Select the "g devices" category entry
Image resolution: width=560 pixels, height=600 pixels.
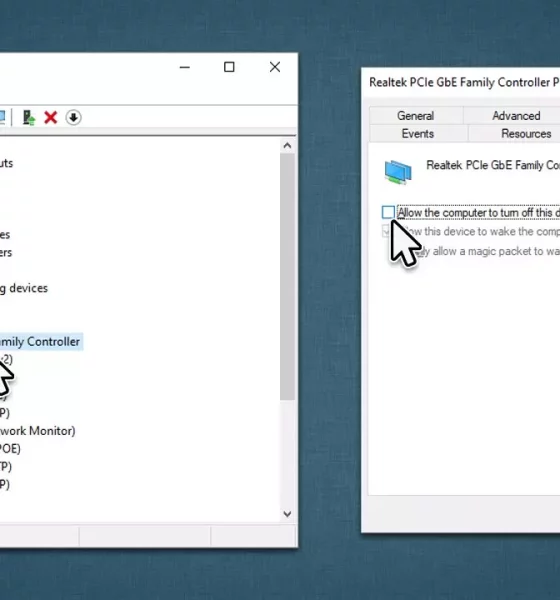[24, 288]
